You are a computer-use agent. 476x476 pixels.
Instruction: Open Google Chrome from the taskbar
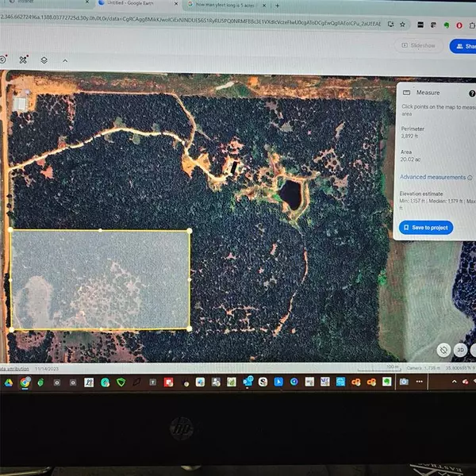coord(25,382)
